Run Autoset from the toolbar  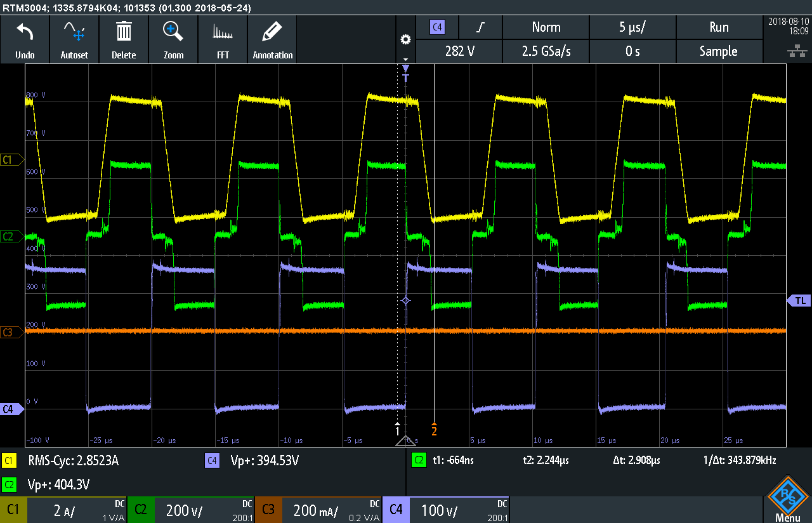74,39
